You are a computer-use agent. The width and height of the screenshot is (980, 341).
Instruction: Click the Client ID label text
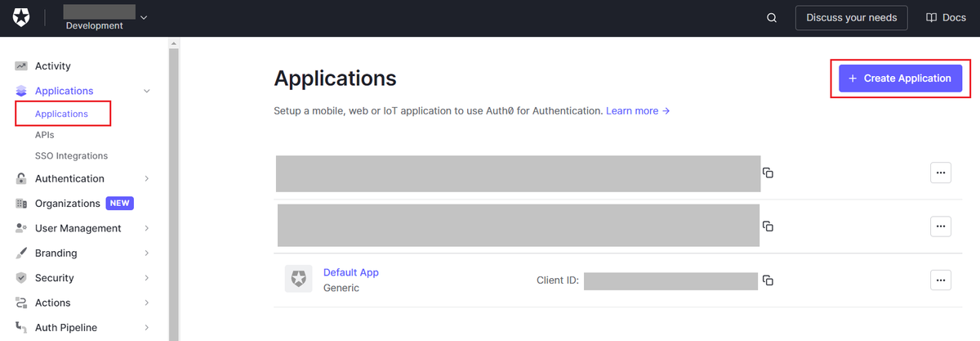point(558,280)
